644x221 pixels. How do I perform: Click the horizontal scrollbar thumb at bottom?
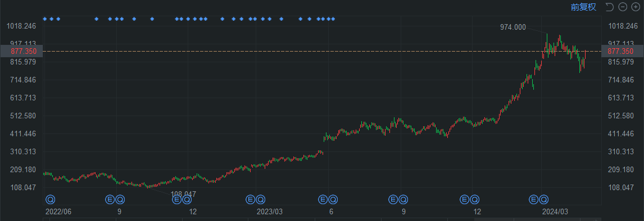[538, 219]
